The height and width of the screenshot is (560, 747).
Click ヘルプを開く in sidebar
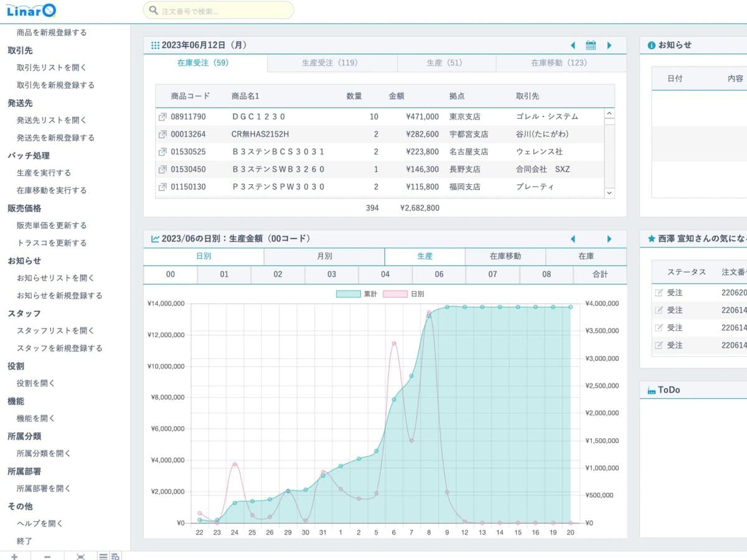[x=40, y=523]
